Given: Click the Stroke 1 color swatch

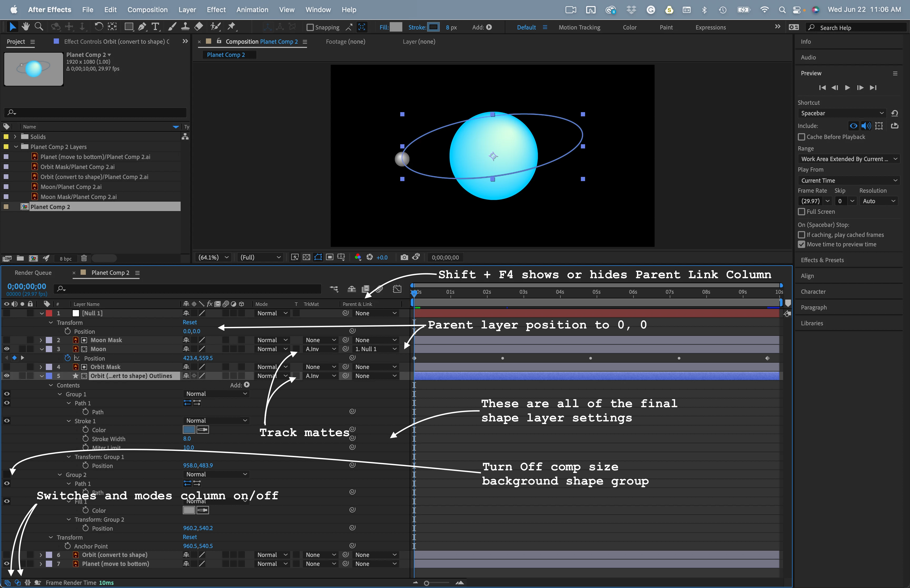Looking at the screenshot, I should tap(189, 430).
